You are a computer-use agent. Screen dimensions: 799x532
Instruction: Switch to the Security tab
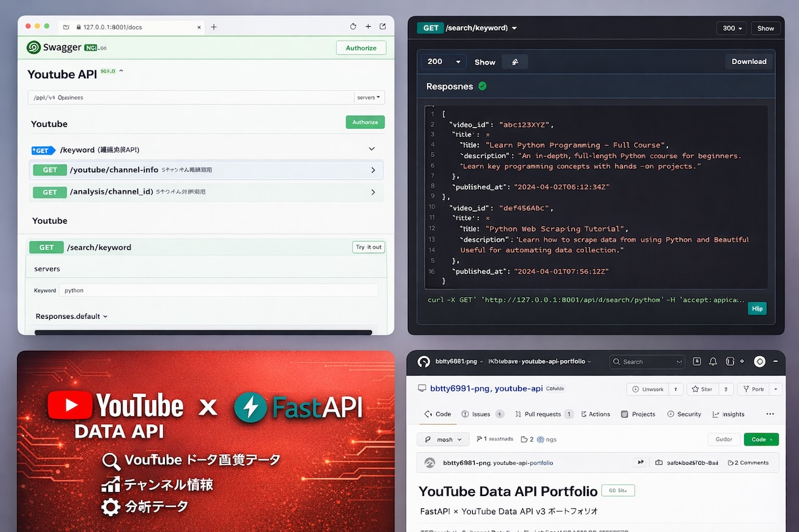pos(684,414)
